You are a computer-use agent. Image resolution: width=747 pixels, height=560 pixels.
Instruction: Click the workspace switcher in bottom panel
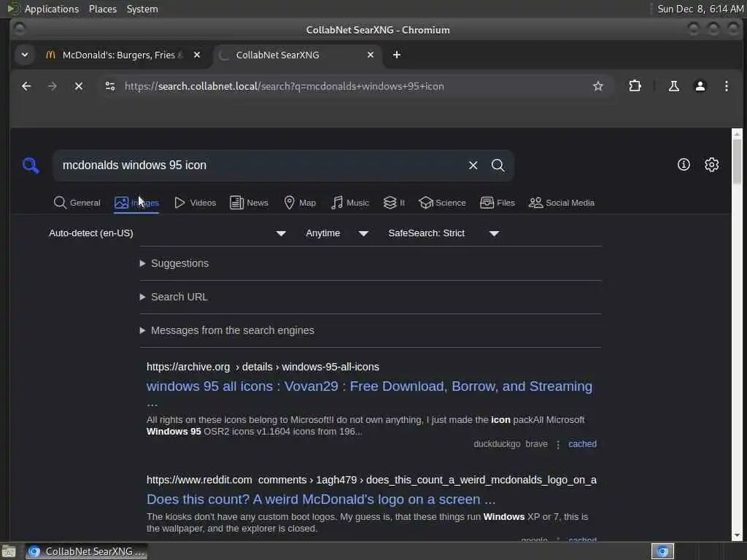pyautogui.click(x=662, y=551)
